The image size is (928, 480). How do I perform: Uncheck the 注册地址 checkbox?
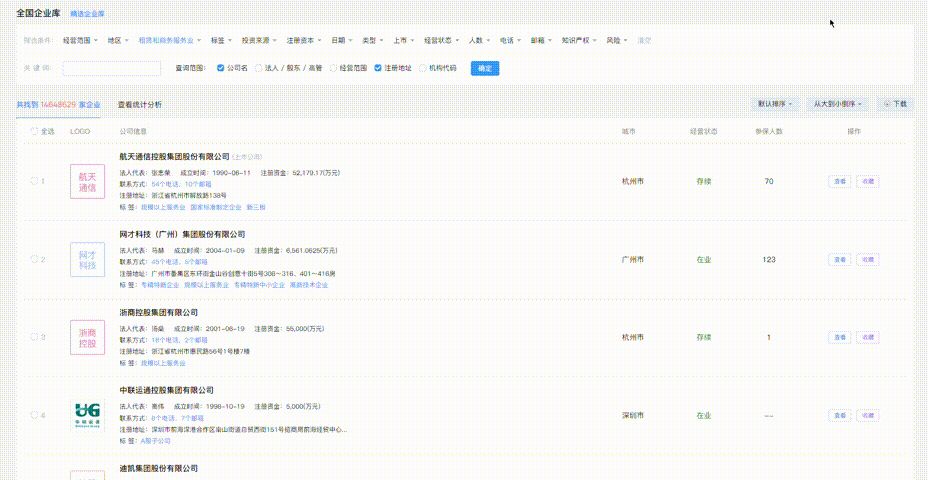coord(378,68)
